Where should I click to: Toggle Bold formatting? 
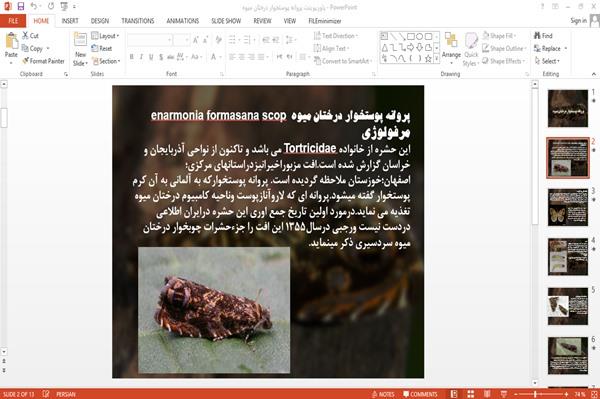[x=131, y=57]
